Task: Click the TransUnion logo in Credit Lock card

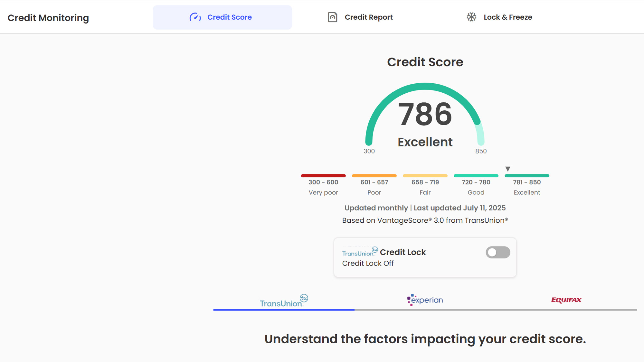Action: pos(360,252)
